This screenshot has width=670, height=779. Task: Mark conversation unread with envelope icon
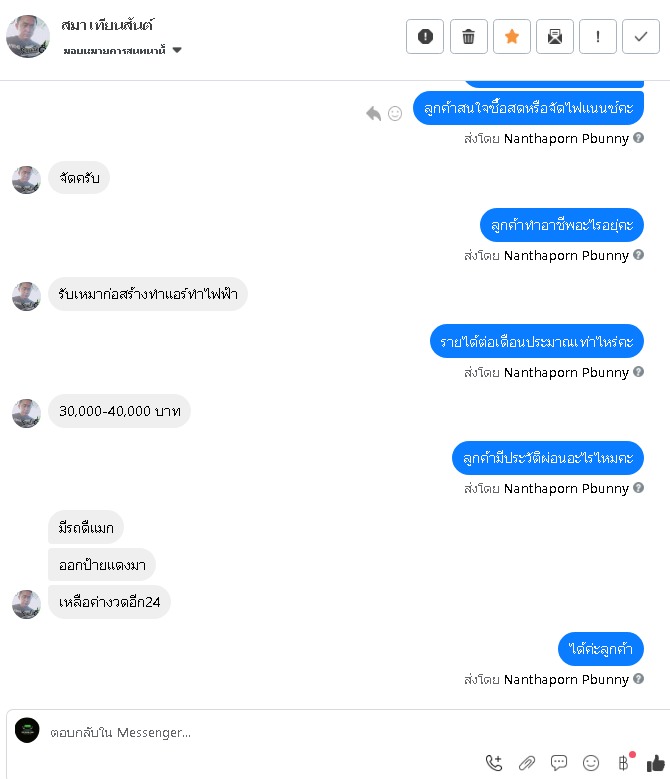click(555, 36)
